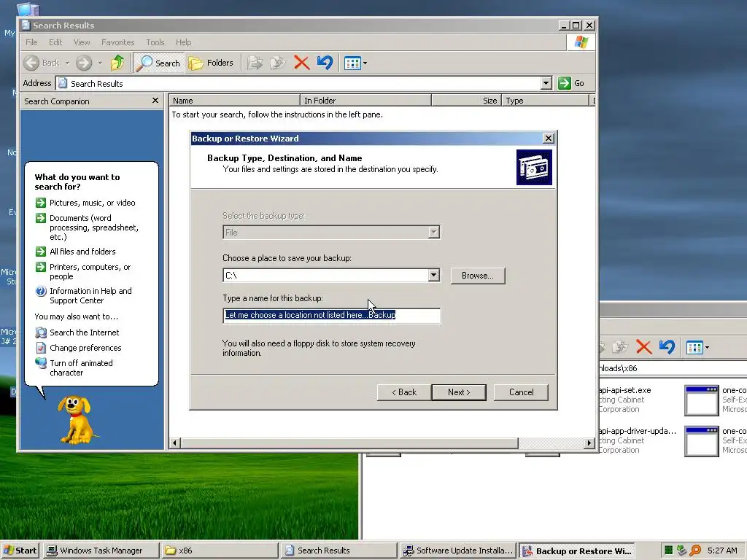Click the red Delete icon in Search Results toolbar
747x560 pixels.
[301, 63]
